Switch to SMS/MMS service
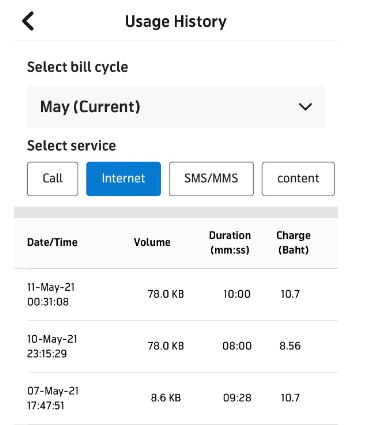This screenshot has height=425, width=366. [x=211, y=179]
